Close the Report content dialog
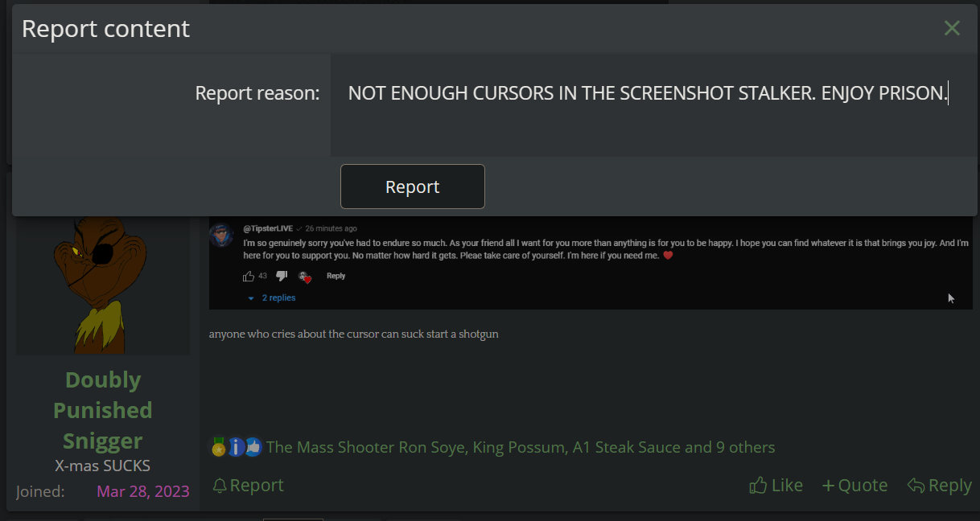980x521 pixels. (952, 28)
